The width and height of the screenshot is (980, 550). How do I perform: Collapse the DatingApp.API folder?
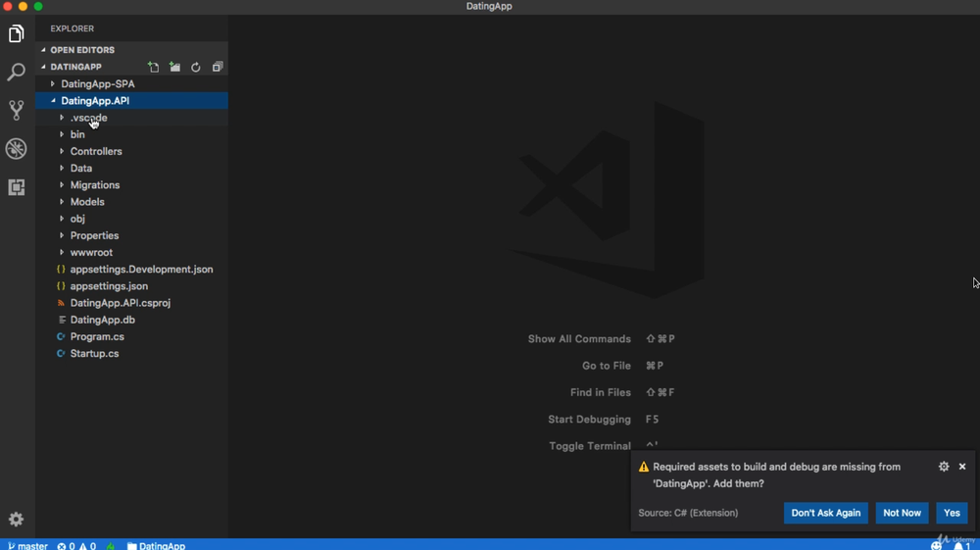click(x=132, y=101)
